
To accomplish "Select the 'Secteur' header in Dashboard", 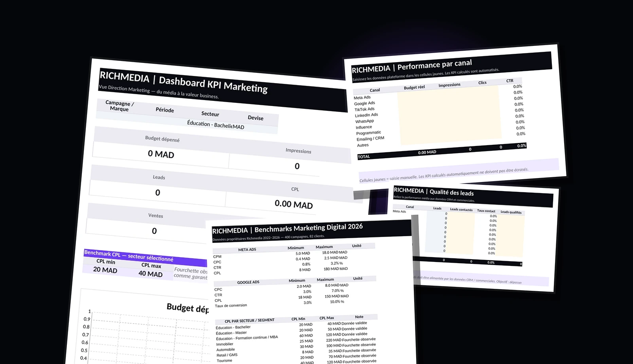I will tap(210, 114).
